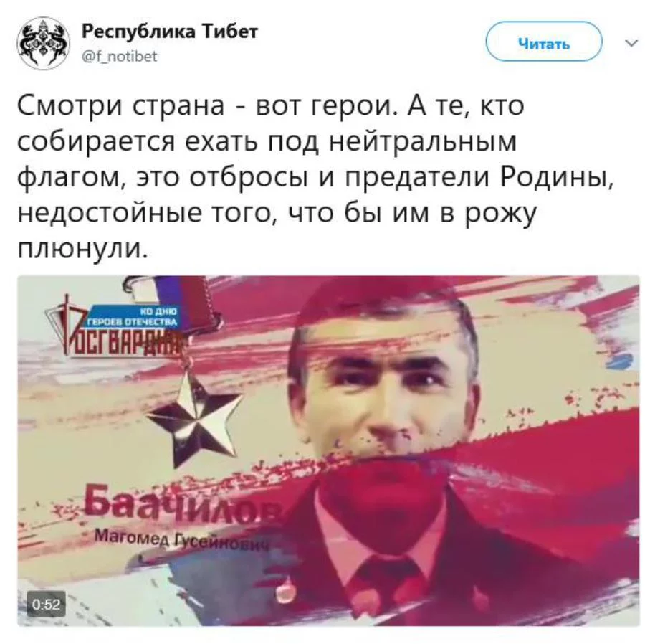
Task: Open the Республика Тибет profile avatar
Action: tap(43, 44)
